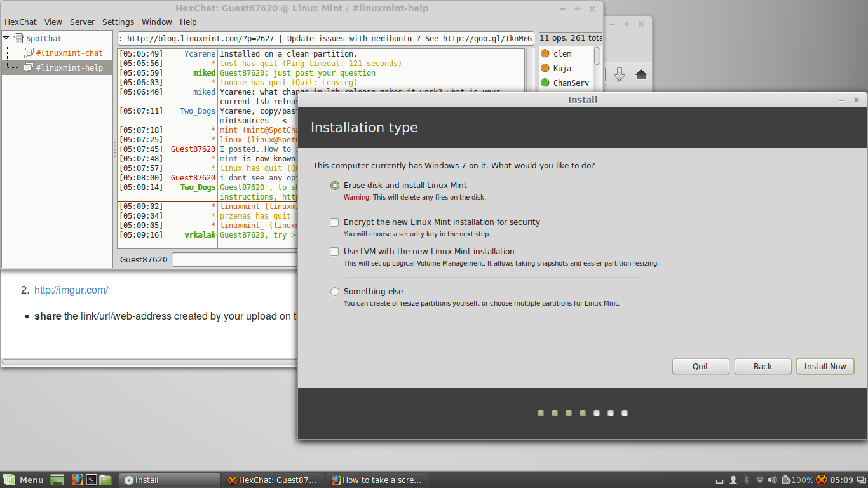This screenshot has height=488, width=868.
Task: Click the green status dot beside ChanServ
Action: 545,83
